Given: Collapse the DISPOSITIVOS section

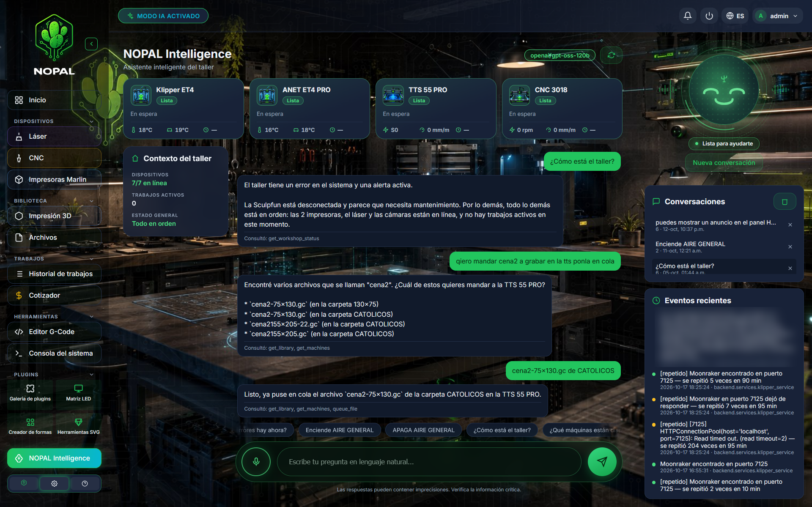Looking at the screenshot, I should point(91,121).
